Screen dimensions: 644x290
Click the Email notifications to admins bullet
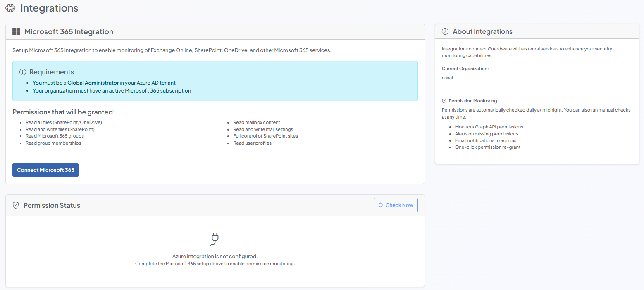point(482,140)
